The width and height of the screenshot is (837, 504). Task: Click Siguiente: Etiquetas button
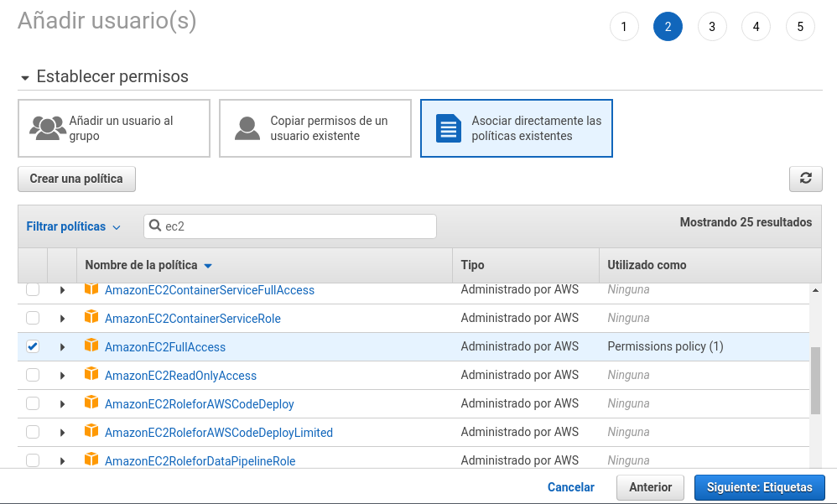pyautogui.click(x=760, y=487)
